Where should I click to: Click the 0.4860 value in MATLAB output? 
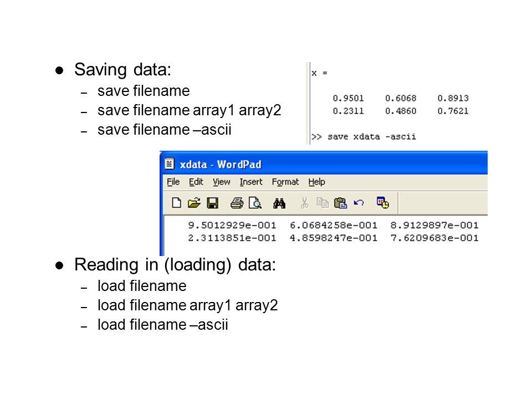(401, 111)
